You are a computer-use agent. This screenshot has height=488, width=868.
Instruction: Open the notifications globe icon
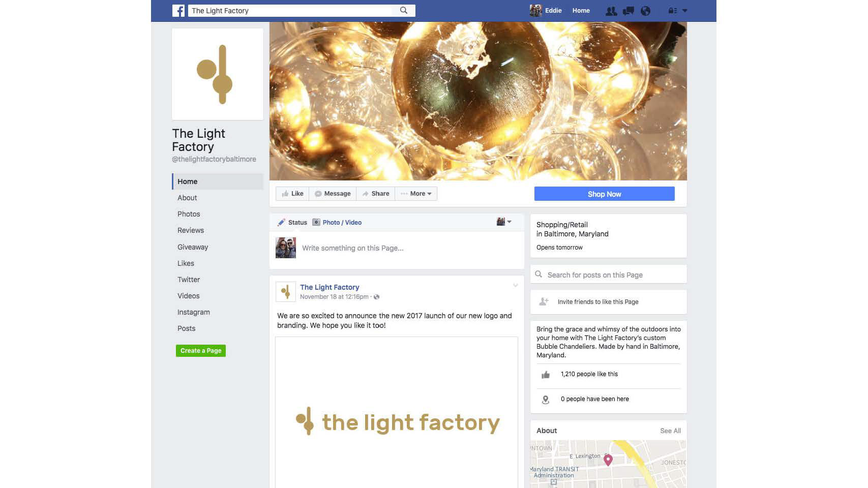pos(645,11)
